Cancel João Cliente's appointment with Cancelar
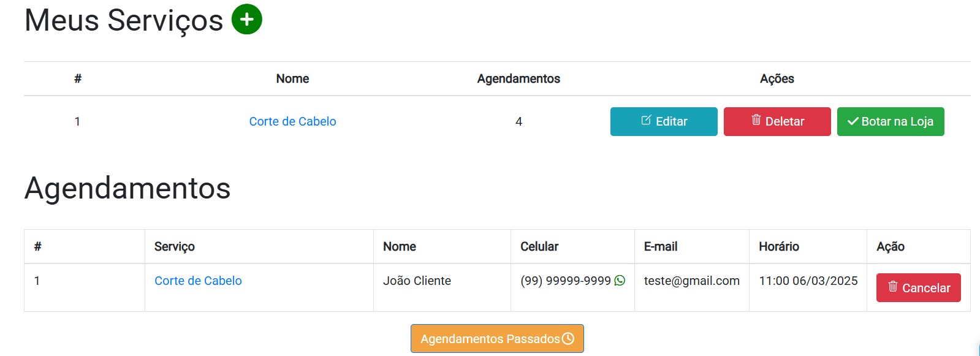The image size is (980, 356). click(x=917, y=287)
